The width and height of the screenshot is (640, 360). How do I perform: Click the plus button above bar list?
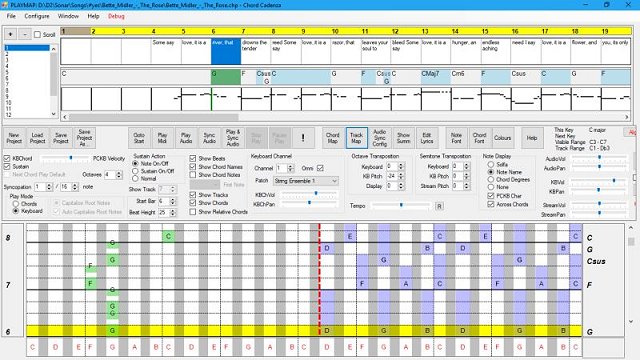click(x=10, y=34)
